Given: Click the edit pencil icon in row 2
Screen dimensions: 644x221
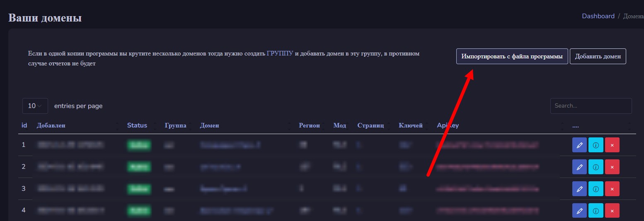Looking at the screenshot, I should (579, 167).
